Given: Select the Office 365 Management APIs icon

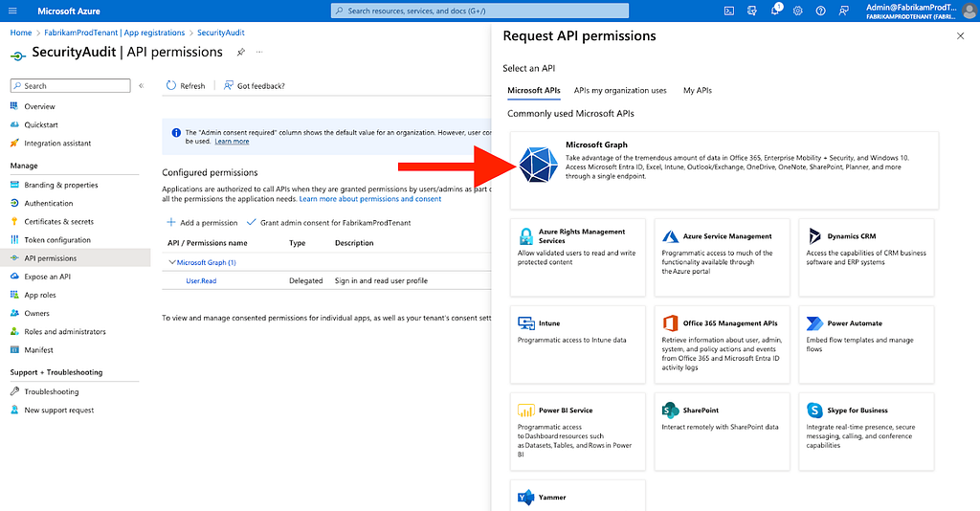Looking at the screenshot, I should [670, 323].
